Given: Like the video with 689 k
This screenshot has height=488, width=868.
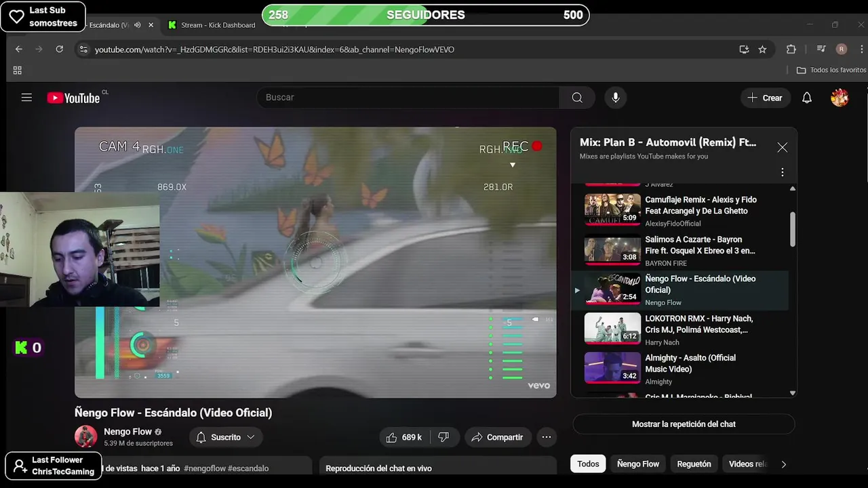Looking at the screenshot, I should point(404,437).
